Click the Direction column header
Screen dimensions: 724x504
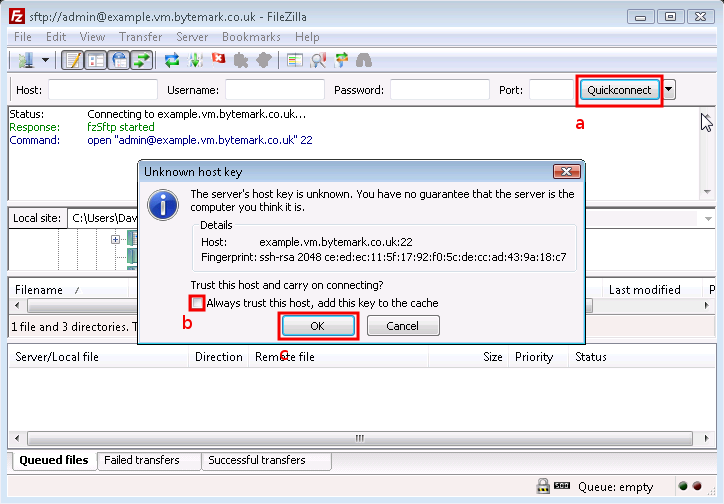[x=218, y=357]
